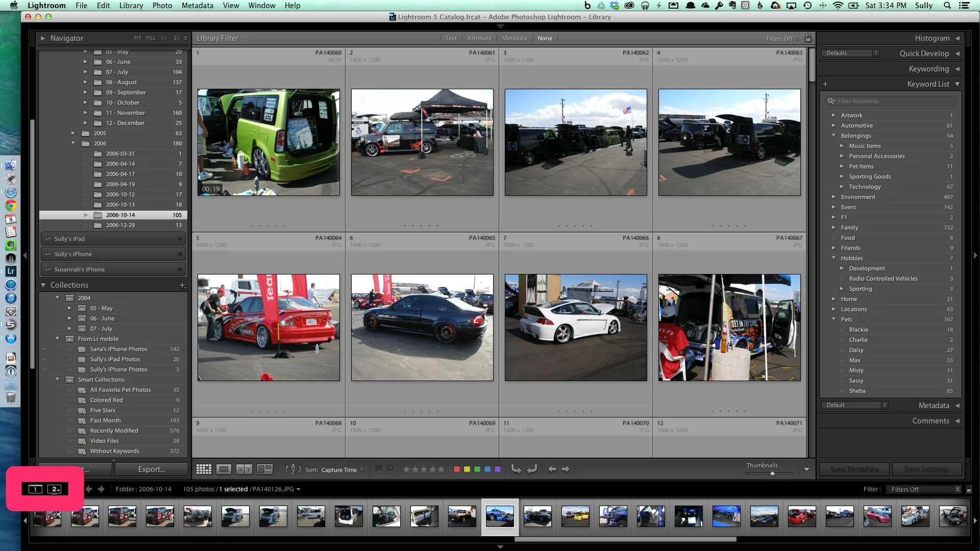Image resolution: width=980 pixels, height=551 pixels.
Task: Focus the Filter Keywords search field
Action: [891, 101]
